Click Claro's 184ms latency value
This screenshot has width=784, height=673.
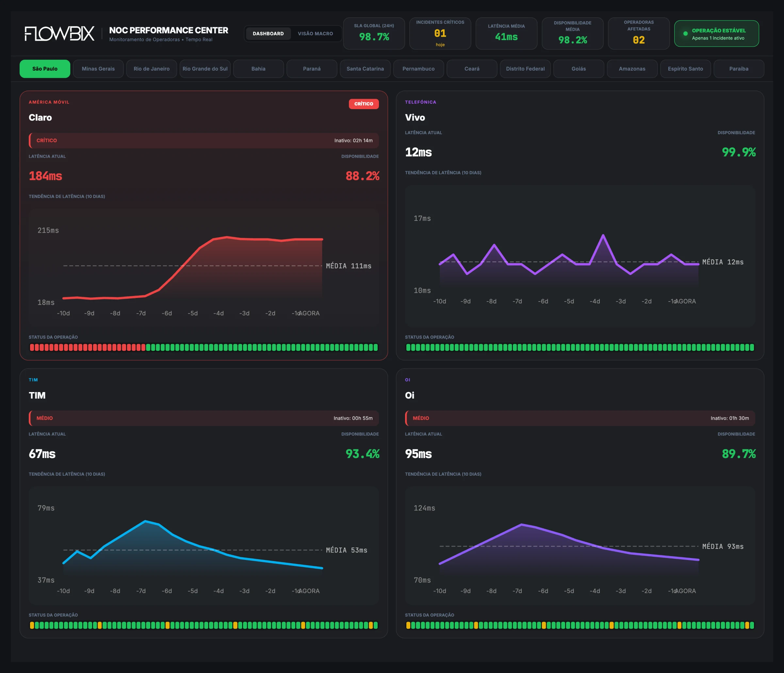[x=45, y=176]
